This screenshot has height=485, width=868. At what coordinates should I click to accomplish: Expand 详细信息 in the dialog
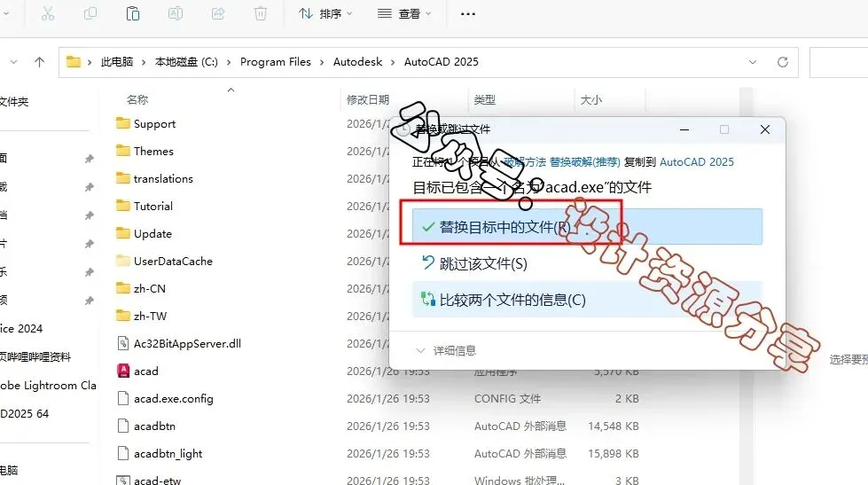click(x=446, y=350)
